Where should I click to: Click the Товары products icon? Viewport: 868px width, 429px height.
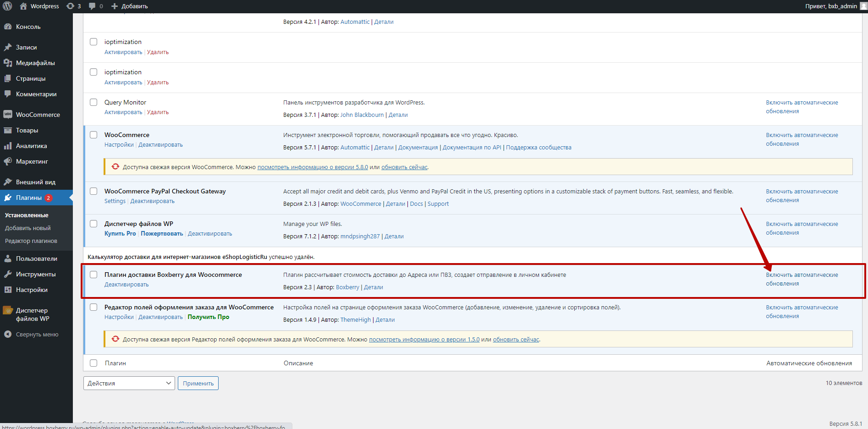click(x=8, y=130)
